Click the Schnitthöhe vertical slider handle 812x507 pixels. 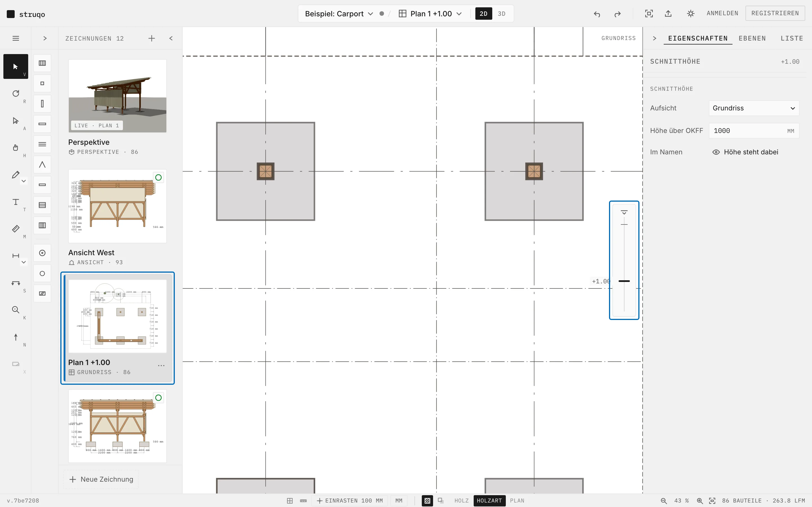624,281
